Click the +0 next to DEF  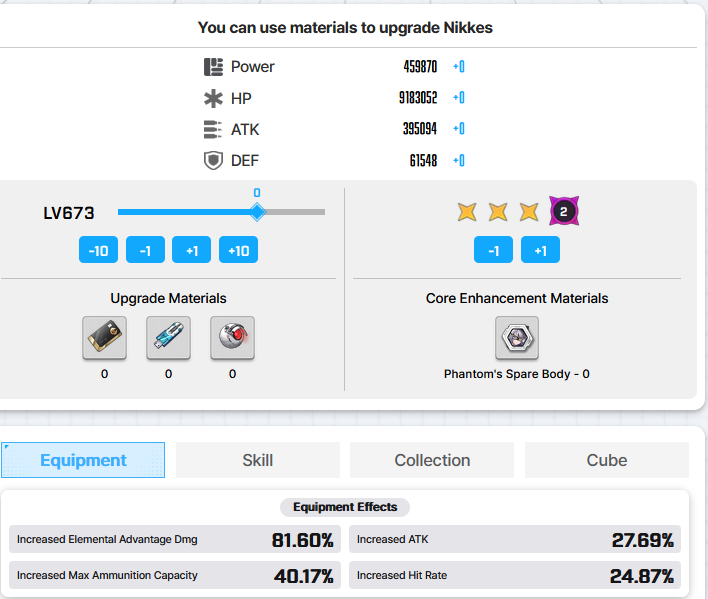click(x=459, y=161)
